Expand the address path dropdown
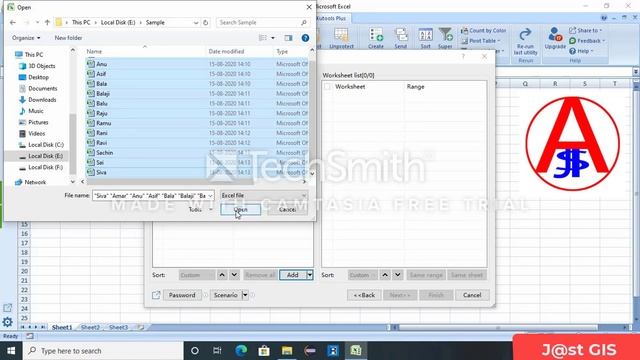 [196, 22]
